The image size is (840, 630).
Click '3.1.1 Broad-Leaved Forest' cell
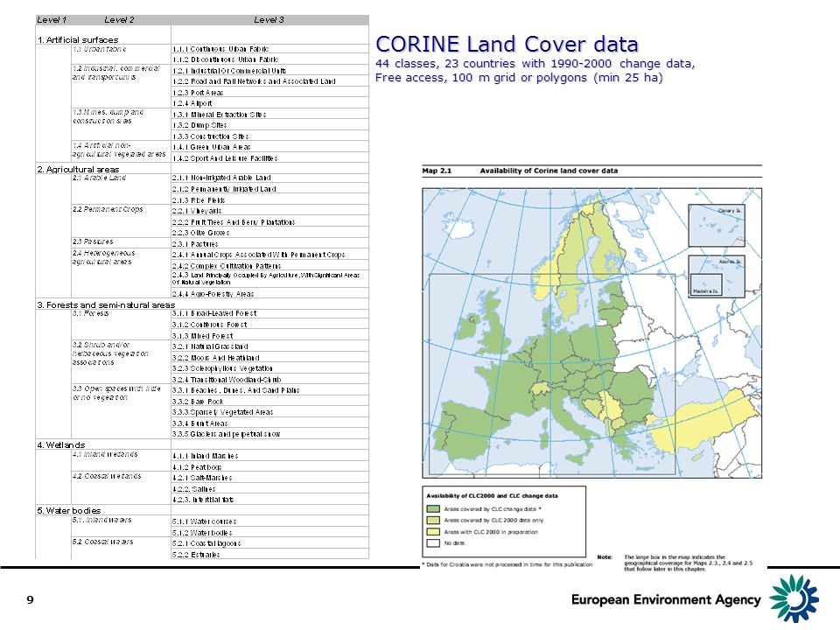tap(270, 313)
